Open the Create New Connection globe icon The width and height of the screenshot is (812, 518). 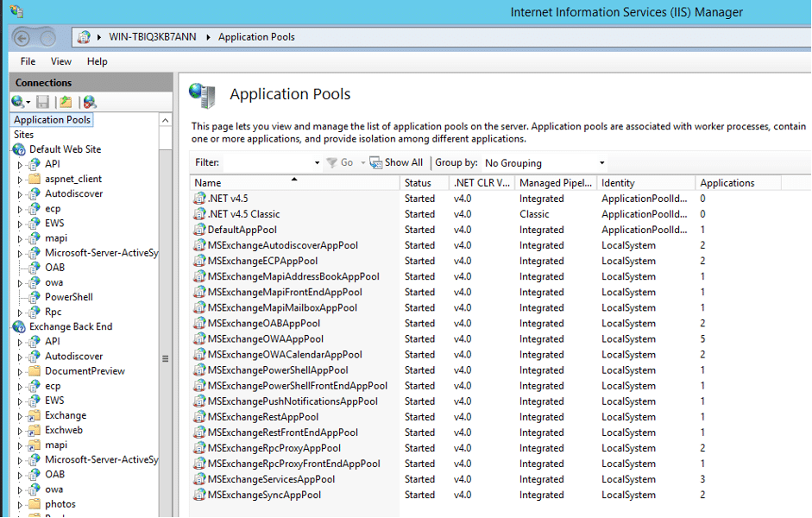[17, 102]
